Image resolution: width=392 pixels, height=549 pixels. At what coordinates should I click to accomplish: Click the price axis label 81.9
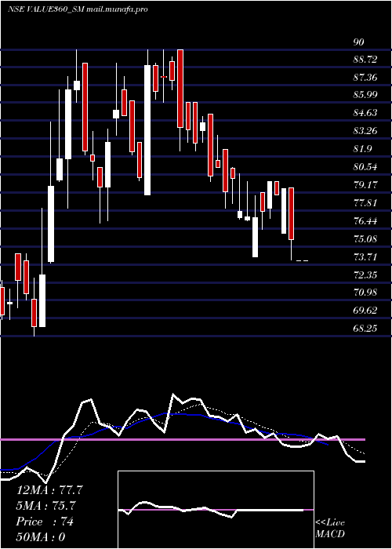click(363, 149)
